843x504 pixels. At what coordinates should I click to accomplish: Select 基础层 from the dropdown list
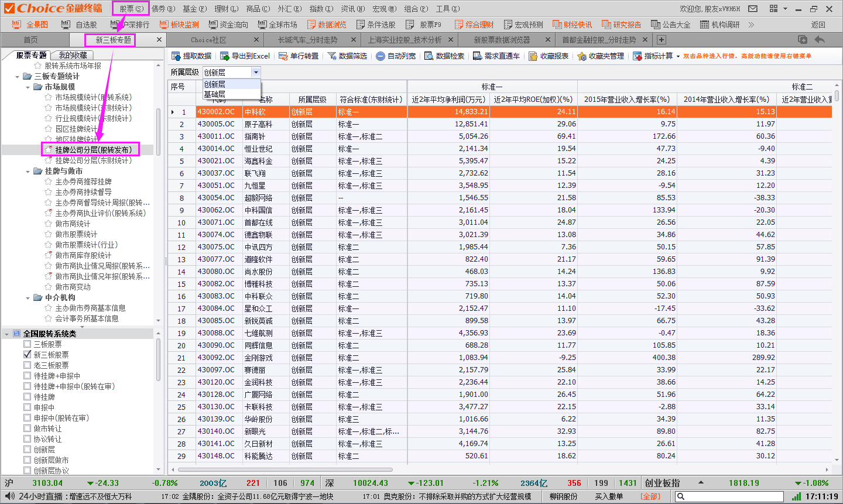tap(215, 94)
